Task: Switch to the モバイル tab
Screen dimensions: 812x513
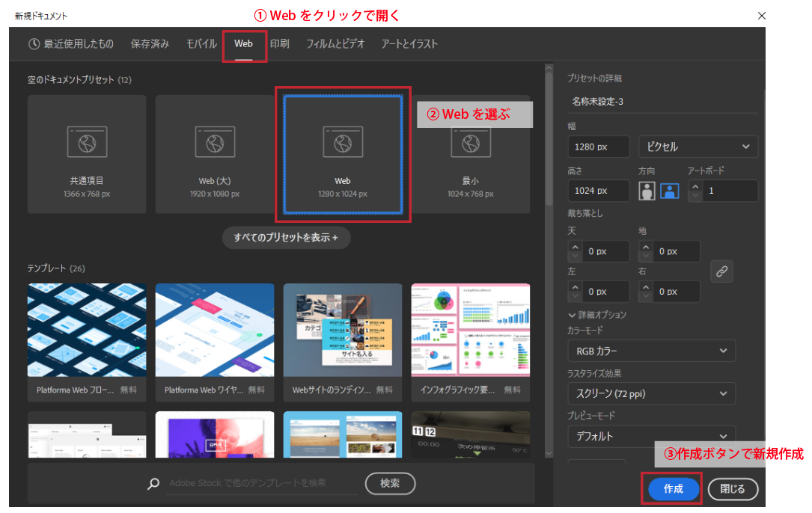Action: coord(201,44)
